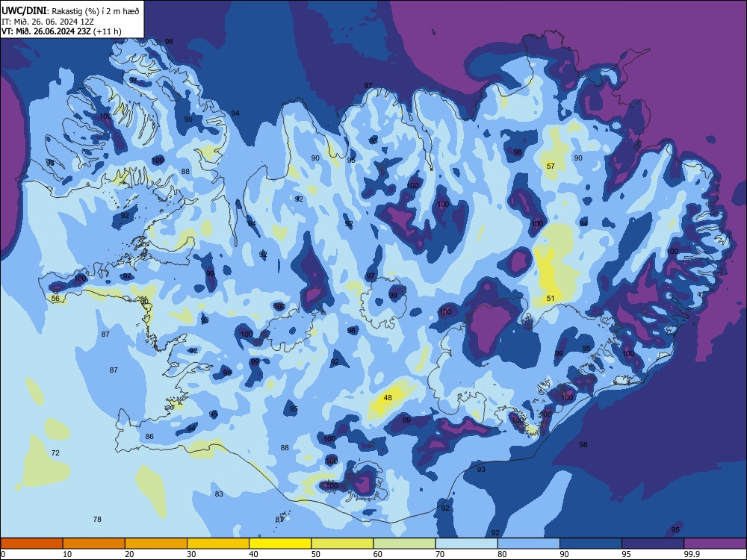Click the 51 humidity value on the map
This screenshot has height=560, width=747.
point(551,299)
